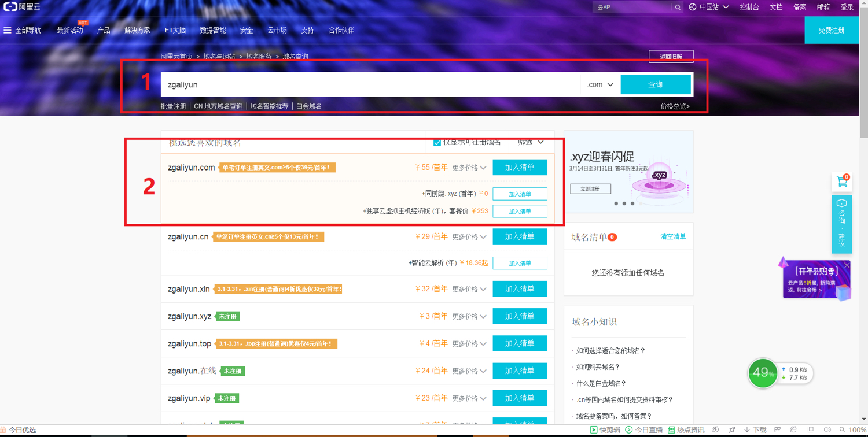Open 解决方案 nav menu
Screen dimensions: 868x437
coord(137,30)
